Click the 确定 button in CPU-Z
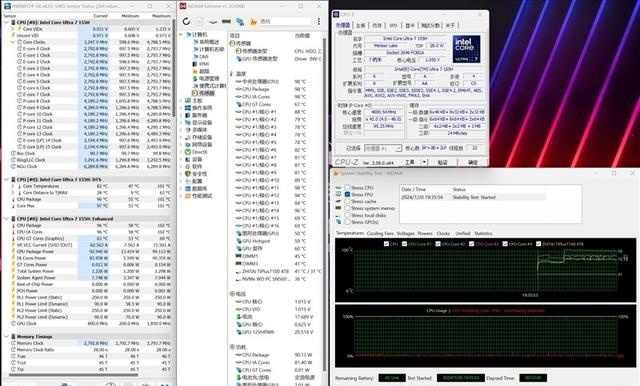 click(473, 162)
